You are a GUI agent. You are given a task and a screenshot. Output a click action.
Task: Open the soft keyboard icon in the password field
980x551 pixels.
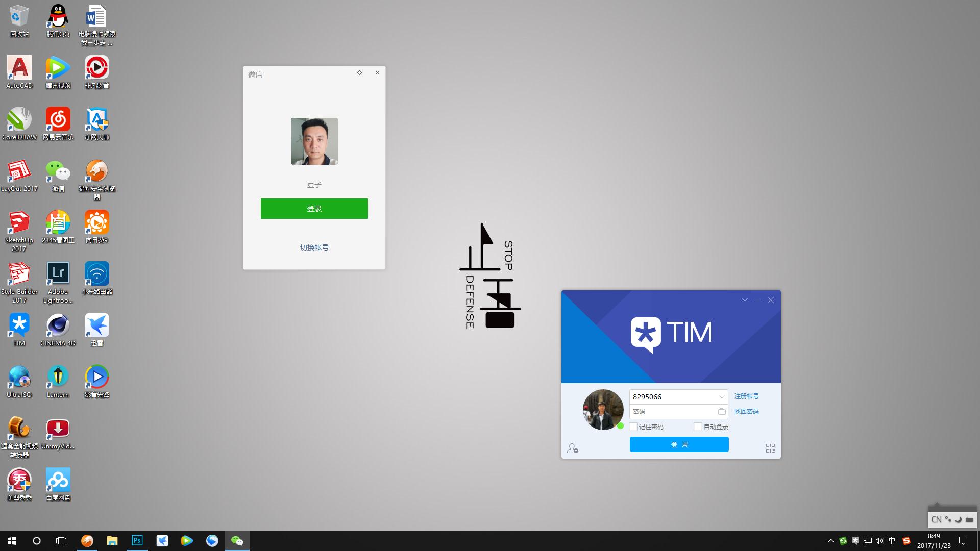[721, 411]
